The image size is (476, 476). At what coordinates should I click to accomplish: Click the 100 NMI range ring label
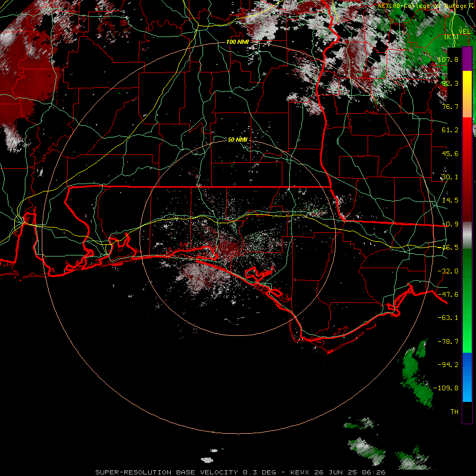[x=237, y=42]
